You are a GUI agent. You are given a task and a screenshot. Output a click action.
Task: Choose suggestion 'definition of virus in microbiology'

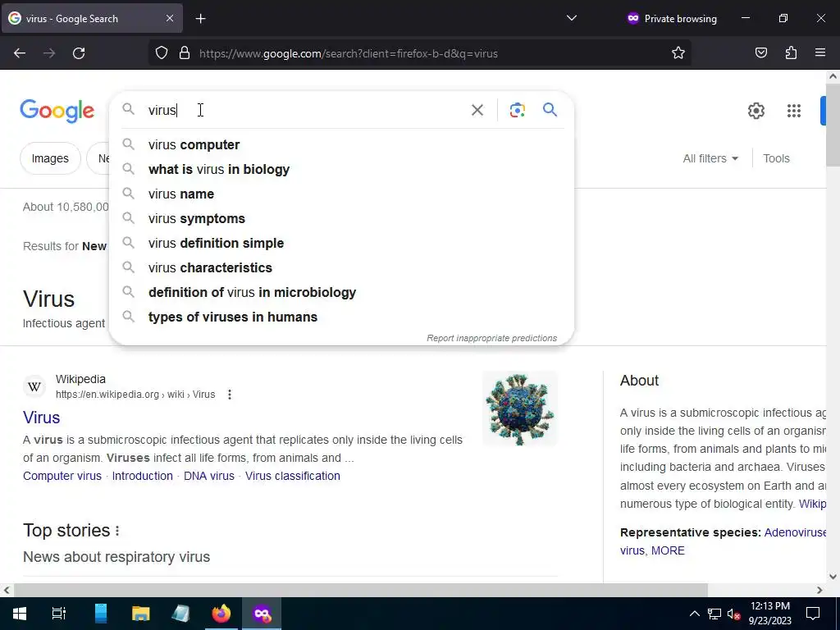tap(341, 293)
